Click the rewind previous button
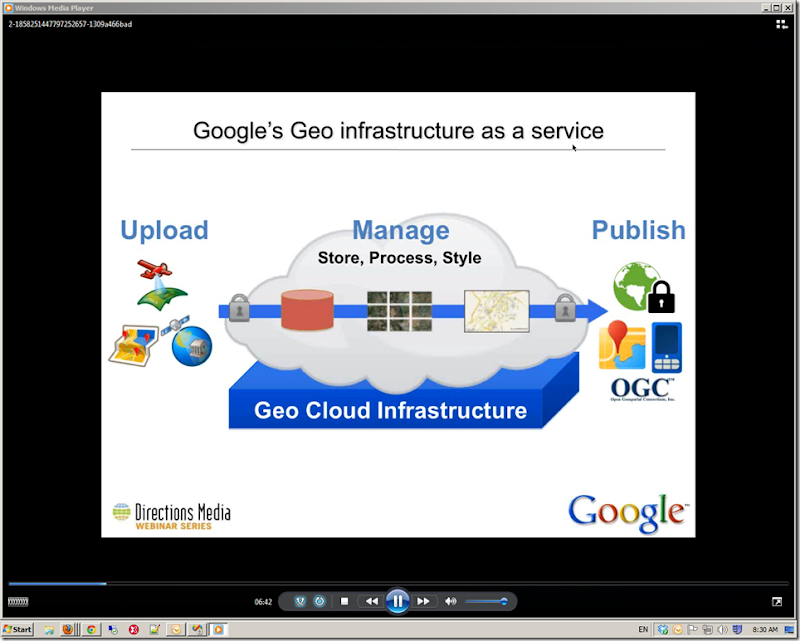Screen dimensions: 800x641 pos(371,601)
